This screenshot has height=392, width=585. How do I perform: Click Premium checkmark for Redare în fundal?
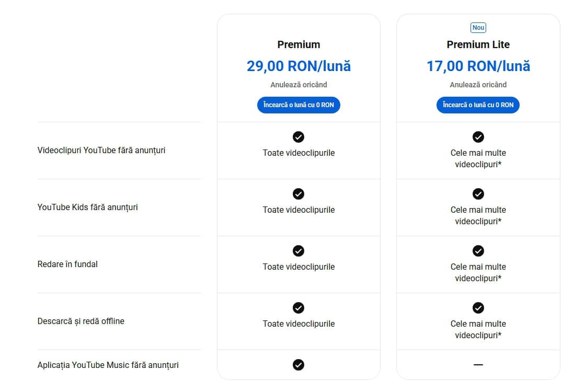(298, 251)
